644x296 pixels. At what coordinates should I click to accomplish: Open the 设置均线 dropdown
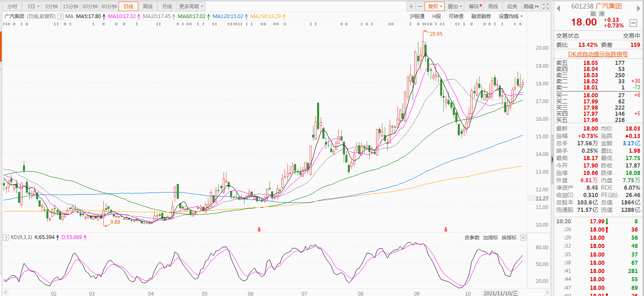511,16
